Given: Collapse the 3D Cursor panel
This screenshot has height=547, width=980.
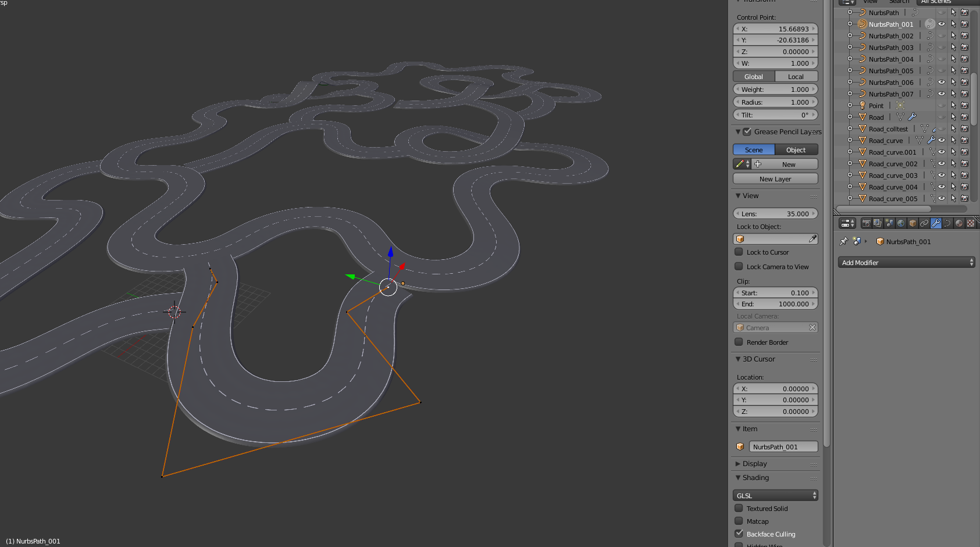Looking at the screenshot, I should click(x=738, y=359).
